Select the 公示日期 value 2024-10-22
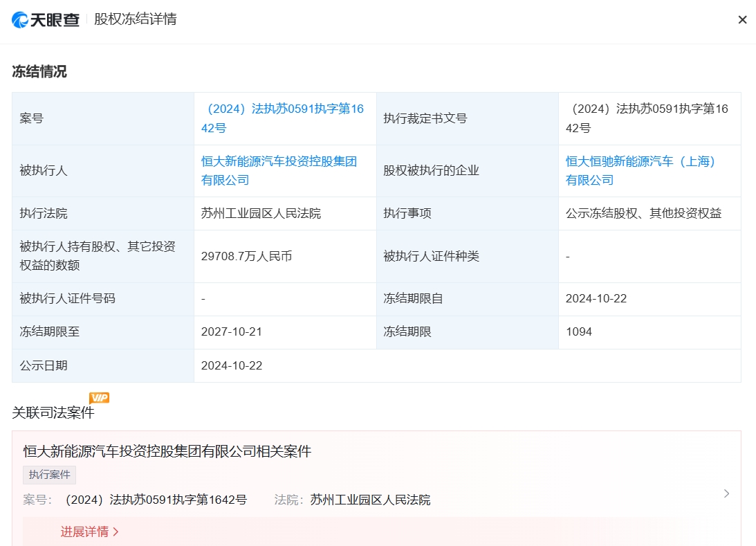This screenshot has height=546, width=756. 232,365
